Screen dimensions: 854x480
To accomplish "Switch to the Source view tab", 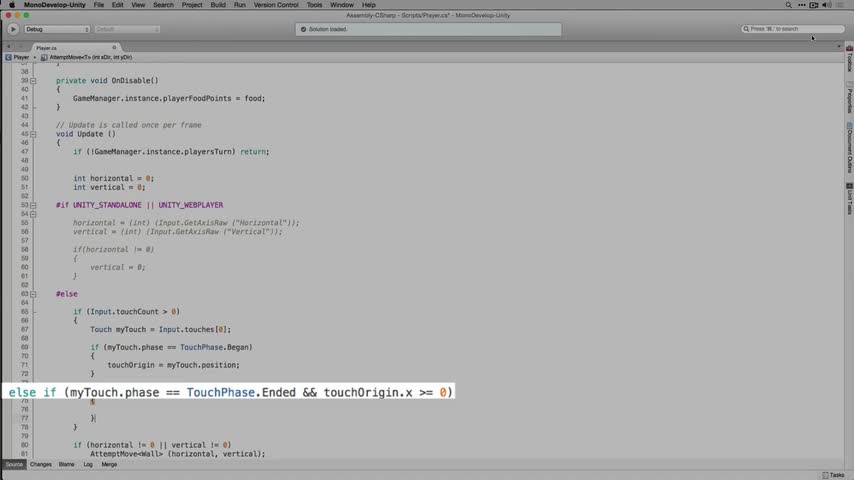I will coord(14,464).
